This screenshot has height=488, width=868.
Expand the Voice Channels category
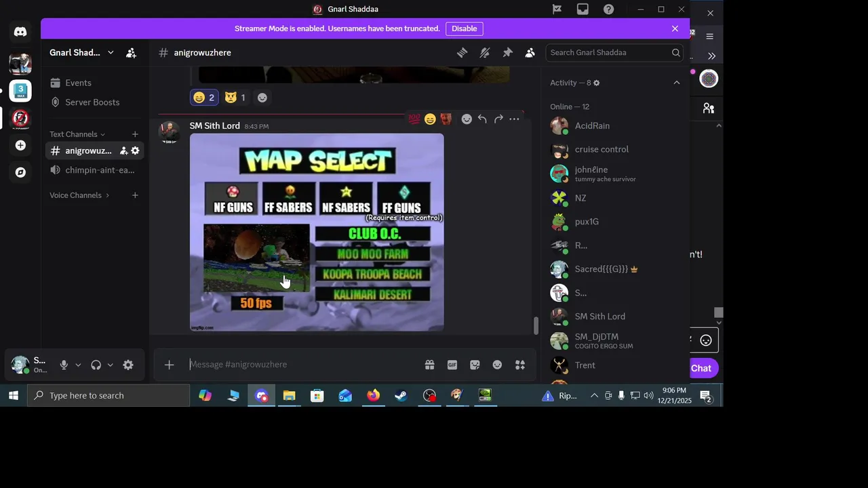79,195
